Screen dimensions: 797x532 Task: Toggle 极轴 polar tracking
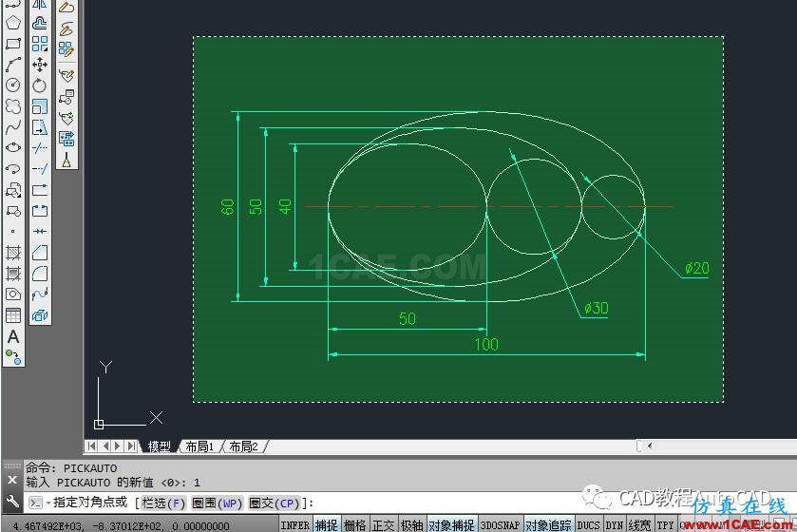click(x=411, y=525)
